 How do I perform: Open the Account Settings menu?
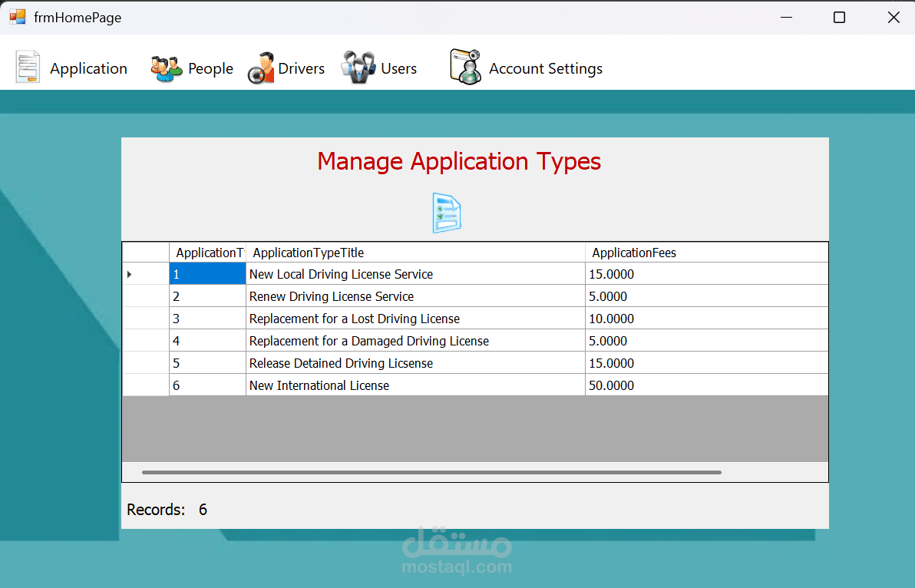545,68
